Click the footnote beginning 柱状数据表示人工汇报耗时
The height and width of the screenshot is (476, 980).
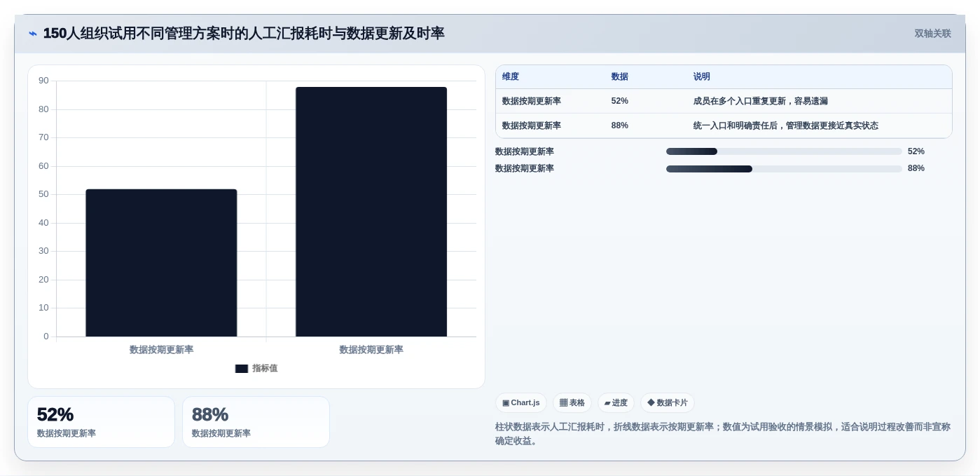(723, 434)
